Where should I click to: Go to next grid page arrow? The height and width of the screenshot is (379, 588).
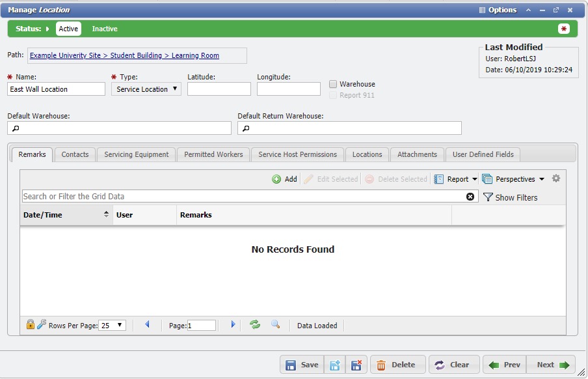[233, 325]
